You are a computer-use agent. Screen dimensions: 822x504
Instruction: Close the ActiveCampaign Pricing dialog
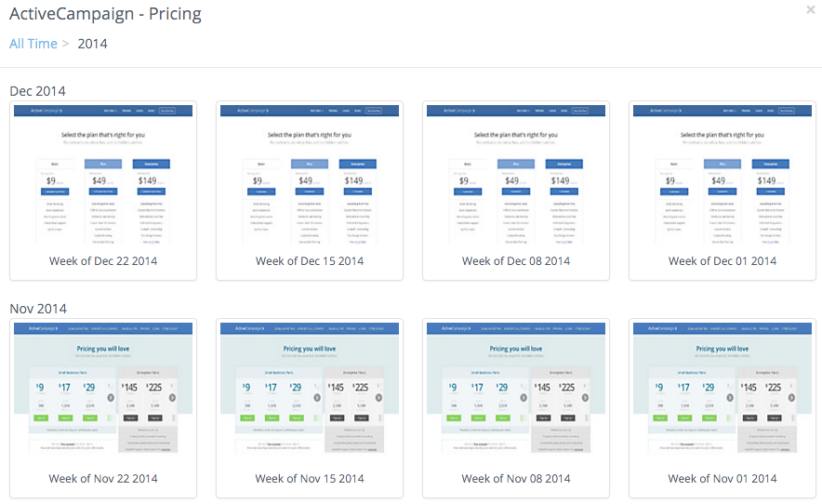tap(811, 9)
